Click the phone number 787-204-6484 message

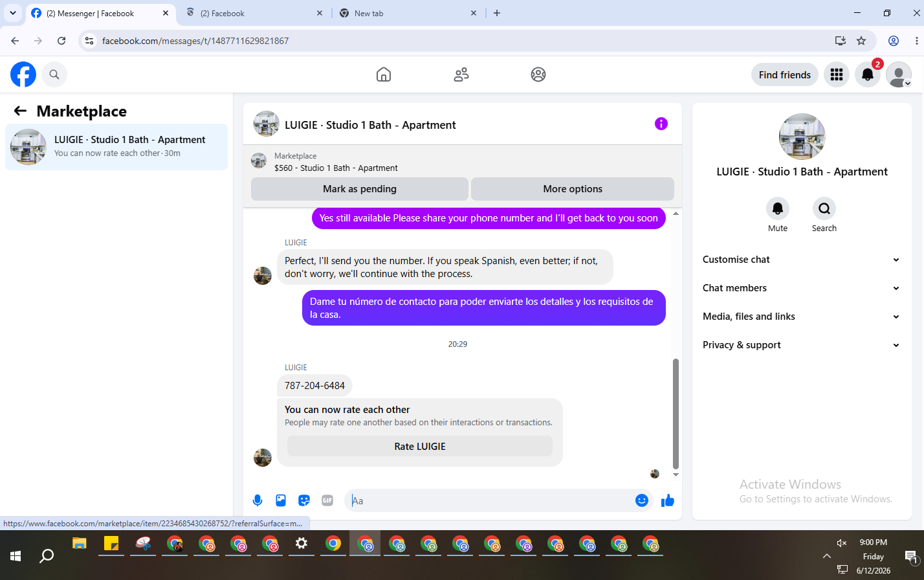314,385
